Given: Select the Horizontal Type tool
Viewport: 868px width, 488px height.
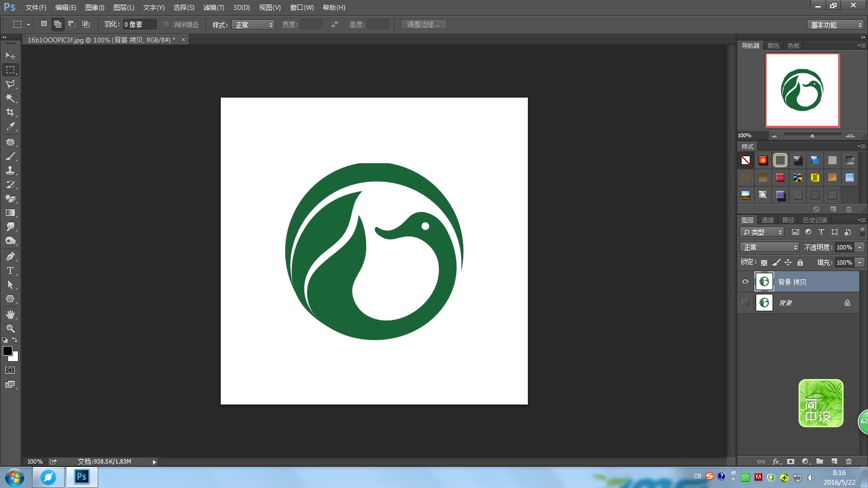Looking at the screenshot, I should click(10, 271).
